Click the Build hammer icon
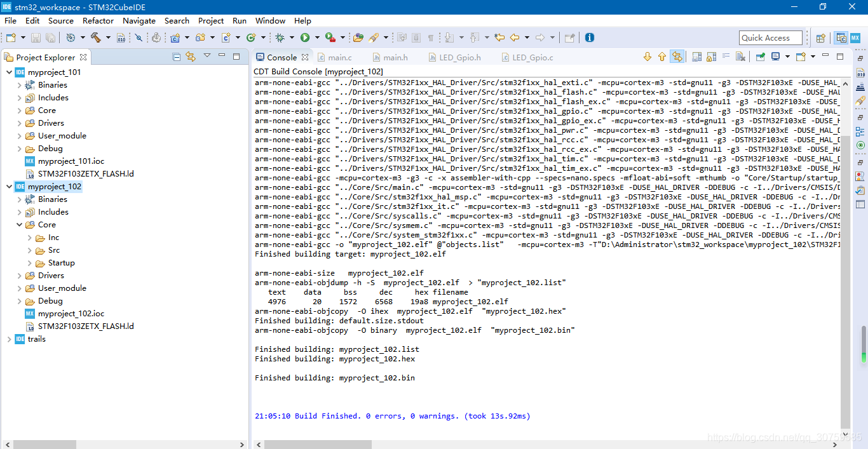This screenshot has height=449, width=868. click(x=96, y=38)
